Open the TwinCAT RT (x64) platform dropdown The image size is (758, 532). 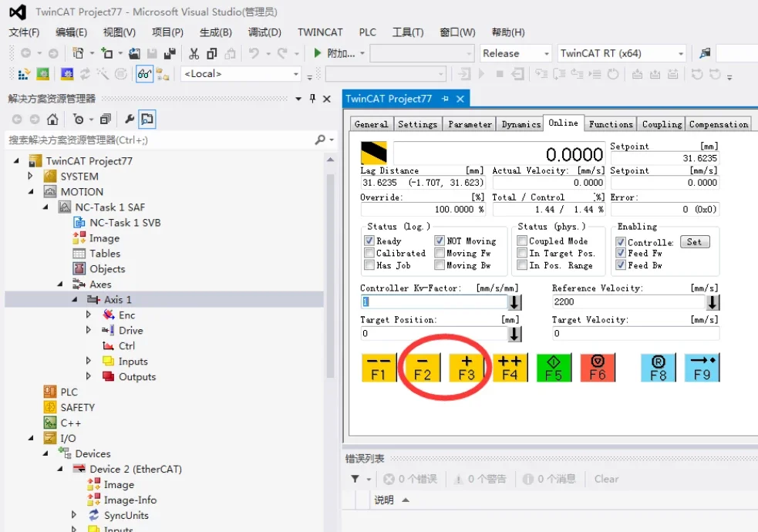[622, 53]
